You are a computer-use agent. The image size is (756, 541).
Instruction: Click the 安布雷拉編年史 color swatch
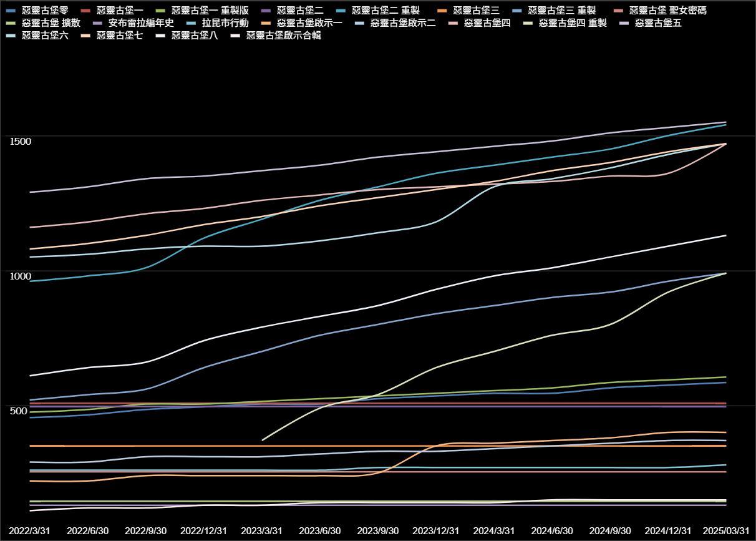(97, 23)
